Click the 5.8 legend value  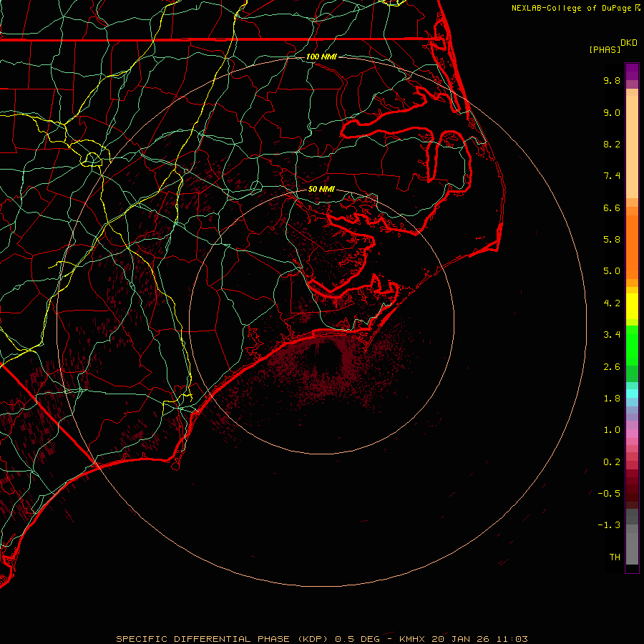[x=612, y=240]
